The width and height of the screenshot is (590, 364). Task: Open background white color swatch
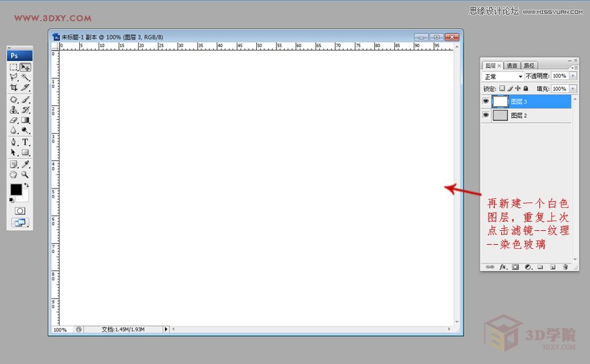click(x=25, y=197)
